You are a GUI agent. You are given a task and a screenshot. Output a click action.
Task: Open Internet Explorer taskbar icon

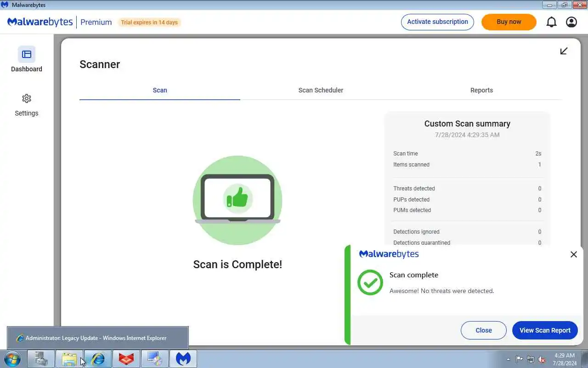click(x=98, y=359)
